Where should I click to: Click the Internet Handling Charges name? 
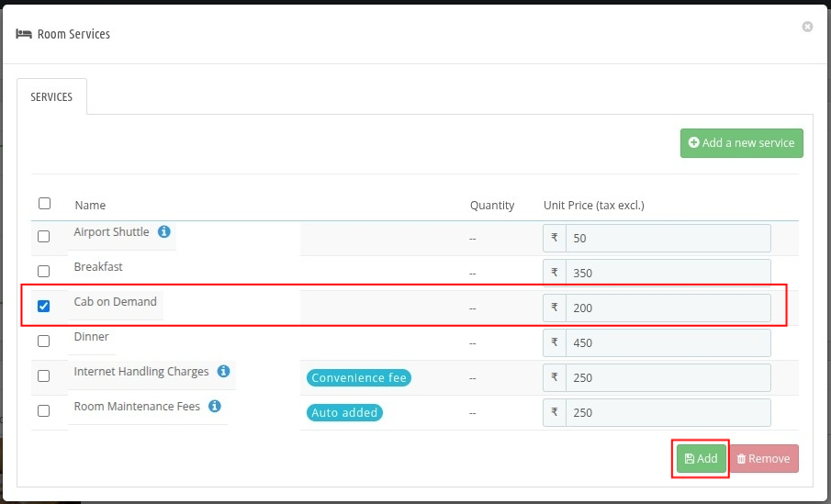[141, 372]
